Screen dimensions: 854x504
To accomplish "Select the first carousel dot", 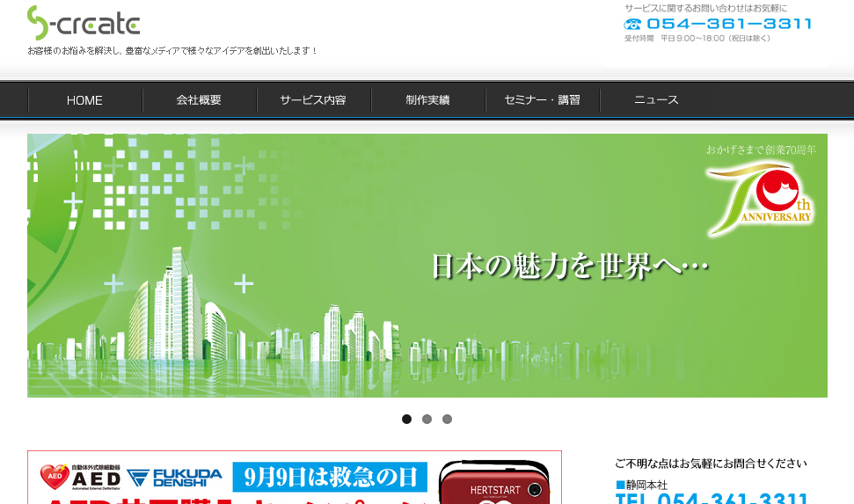I will [406, 420].
